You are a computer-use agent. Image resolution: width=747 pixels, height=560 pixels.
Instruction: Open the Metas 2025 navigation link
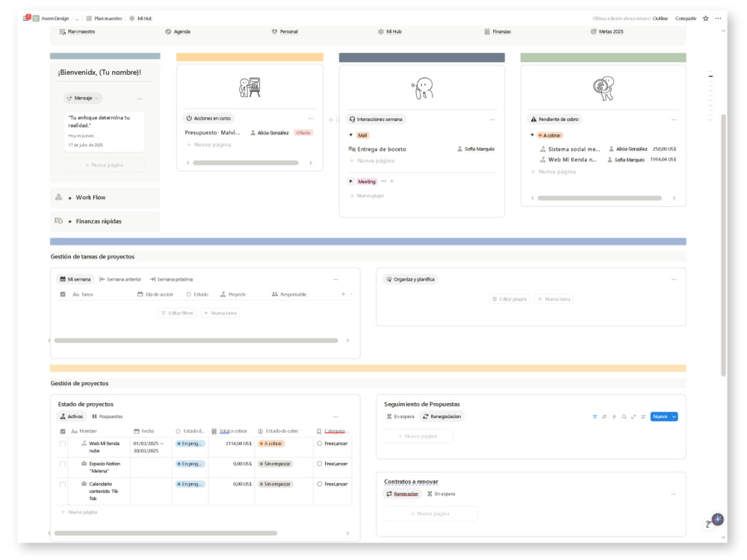click(607, 31)
